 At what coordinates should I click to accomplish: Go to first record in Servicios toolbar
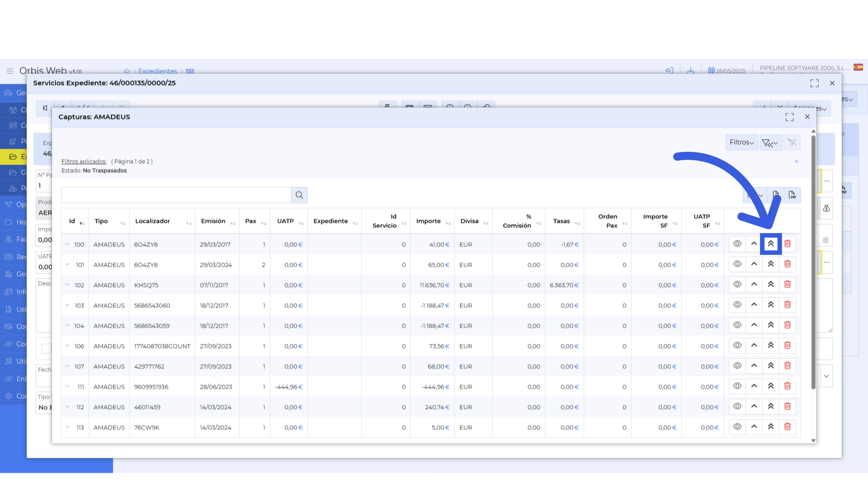click(x=45, y=108)
